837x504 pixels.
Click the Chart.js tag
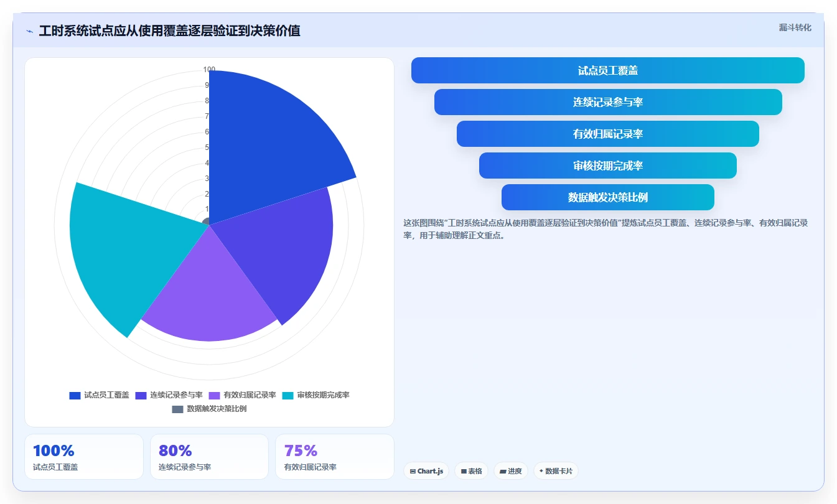[426, 471]
